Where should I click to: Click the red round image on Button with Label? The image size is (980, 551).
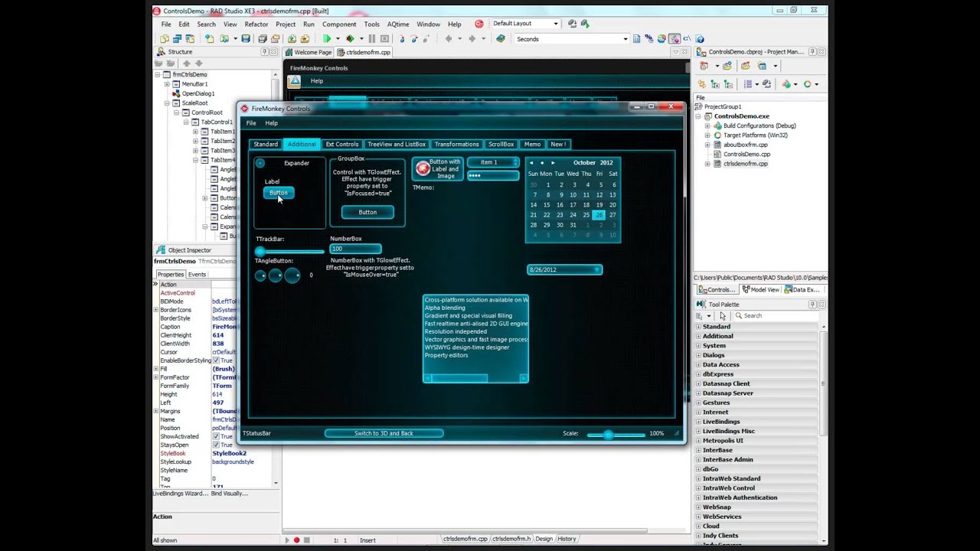click(423, 168)
